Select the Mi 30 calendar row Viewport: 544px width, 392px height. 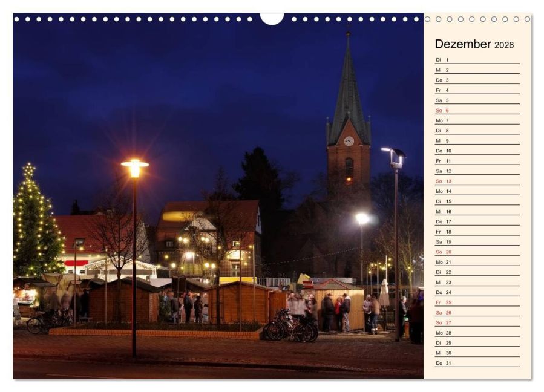pyautogui.click(x=477, y=353)
